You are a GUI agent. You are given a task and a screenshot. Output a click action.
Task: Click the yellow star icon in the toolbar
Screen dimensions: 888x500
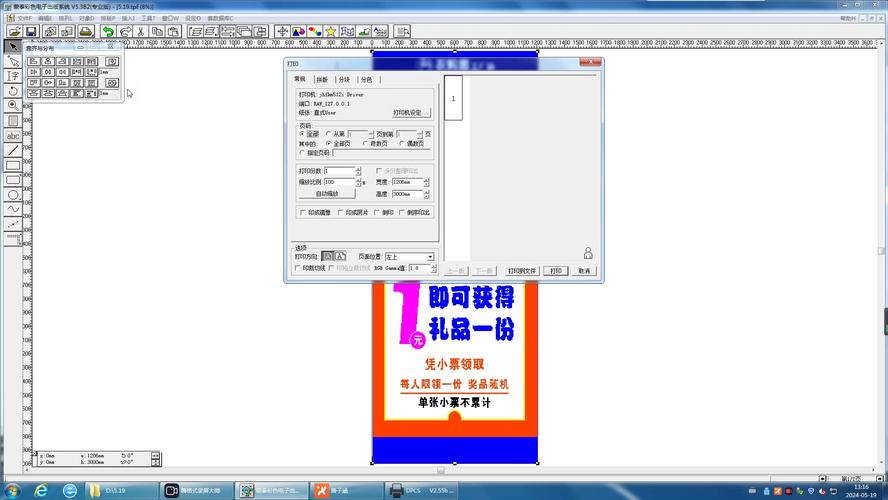(331, 31)
